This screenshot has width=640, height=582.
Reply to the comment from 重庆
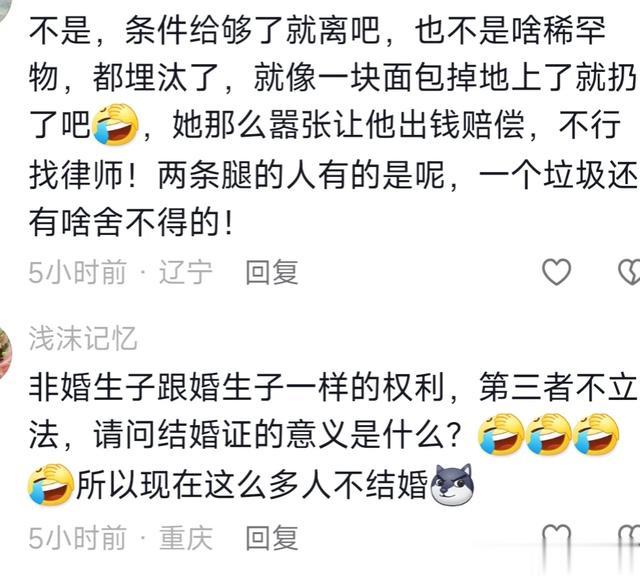point(272,538)
